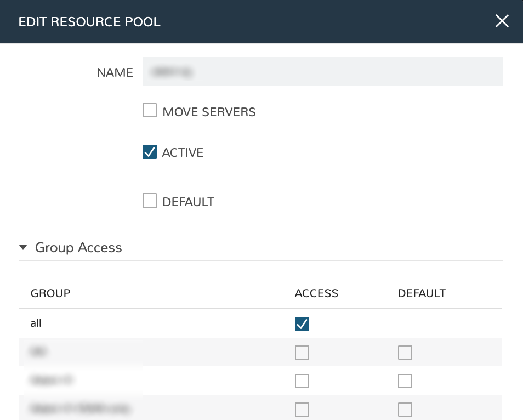Enable the Default checkbox

150,201
